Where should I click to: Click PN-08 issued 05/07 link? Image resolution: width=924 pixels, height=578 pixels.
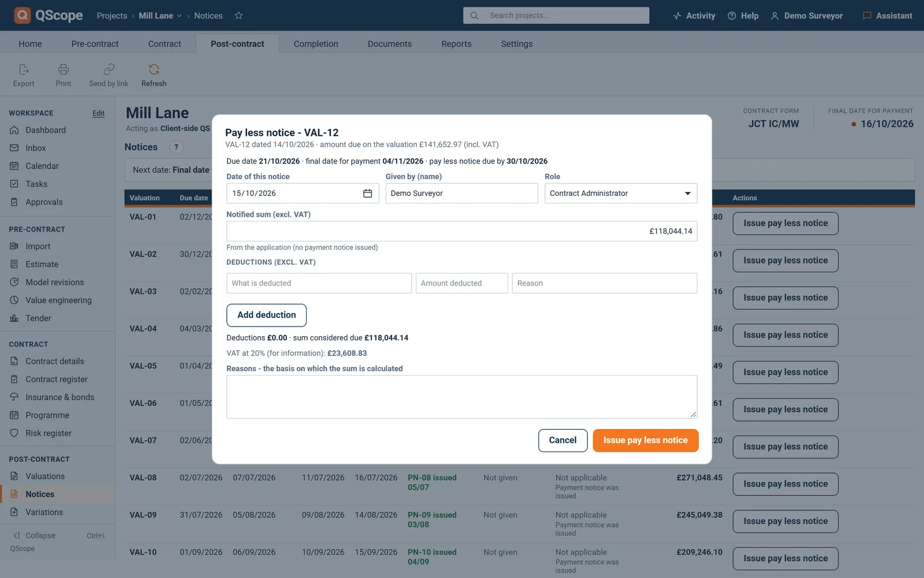pos(432,482)
